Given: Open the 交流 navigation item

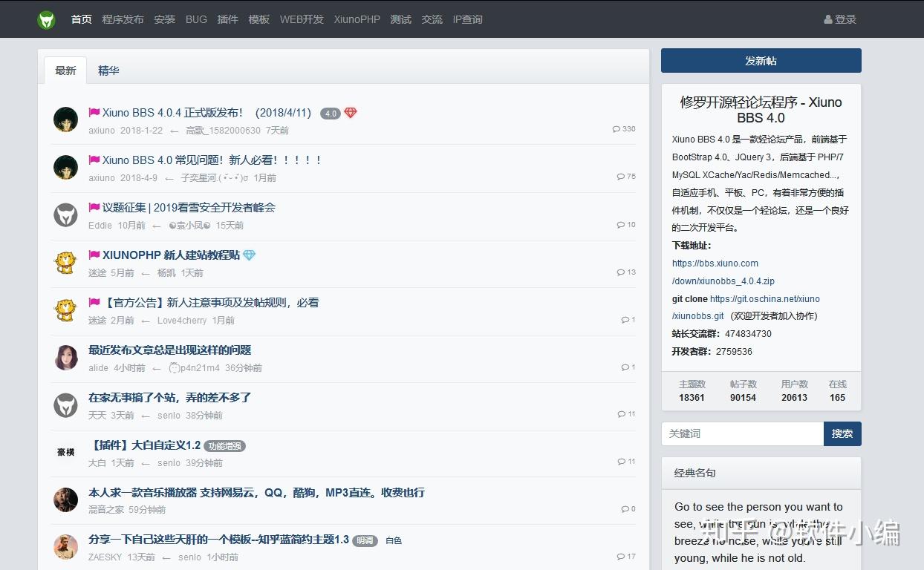Looking at the screenshot, I should click(432, 19).
